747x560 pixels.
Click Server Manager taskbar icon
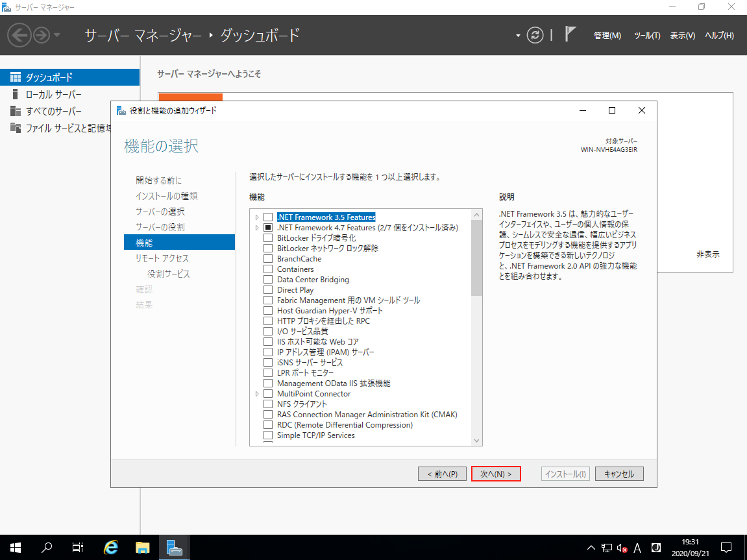[x=175, y=548]
